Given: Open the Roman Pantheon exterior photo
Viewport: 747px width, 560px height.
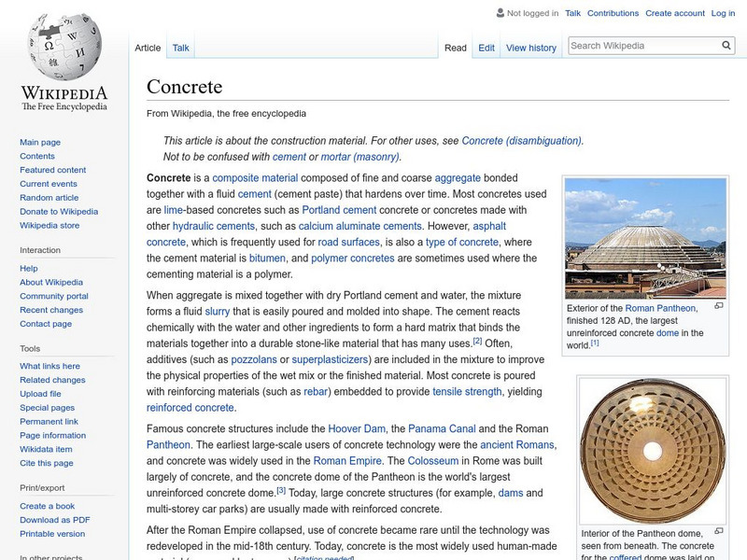Looking at the screenshot, I should tap(645, 239).
